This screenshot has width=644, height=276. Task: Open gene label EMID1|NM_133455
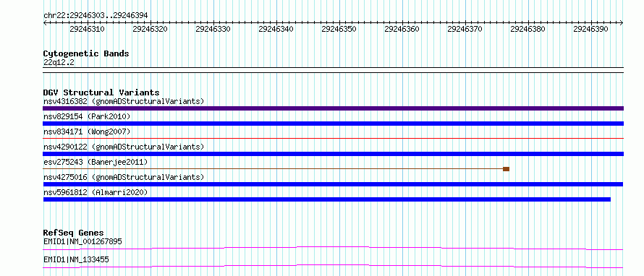(76, 259)
